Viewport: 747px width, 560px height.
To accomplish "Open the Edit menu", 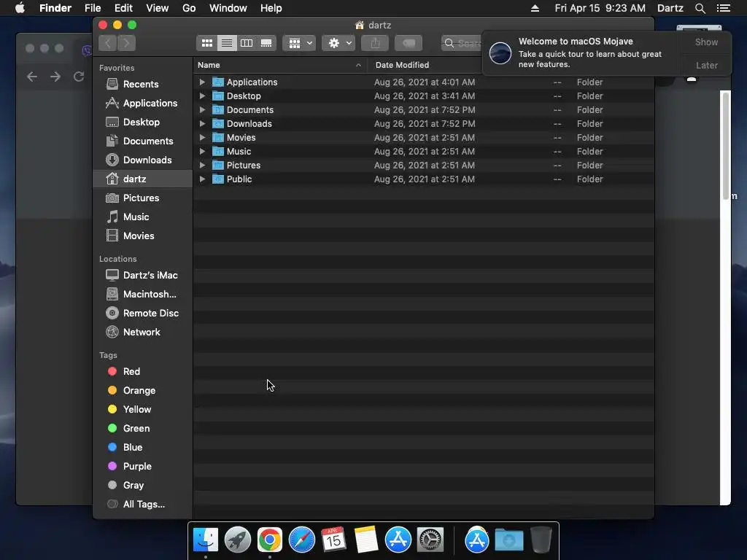I will tap(123, 8).
